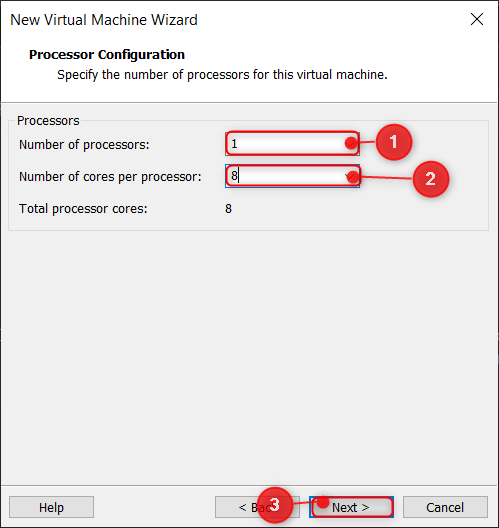Focus the Number of processors value field
This screenshot has width=499, height=528.
pos(285,144)
